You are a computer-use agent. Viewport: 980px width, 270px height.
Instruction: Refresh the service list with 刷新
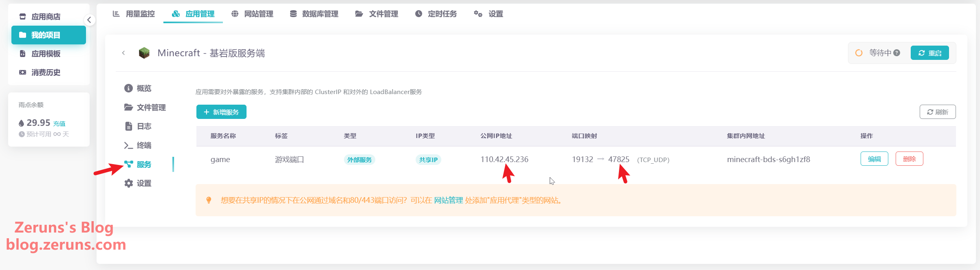937,112
